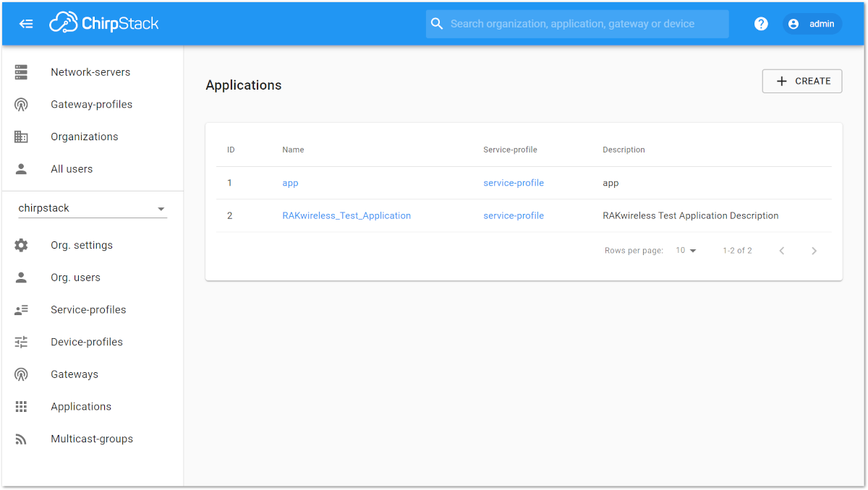The height and width of the screenshot is (490, 868).
Task: Click the admin user avatar icon
Action: [x=793, y=24]
